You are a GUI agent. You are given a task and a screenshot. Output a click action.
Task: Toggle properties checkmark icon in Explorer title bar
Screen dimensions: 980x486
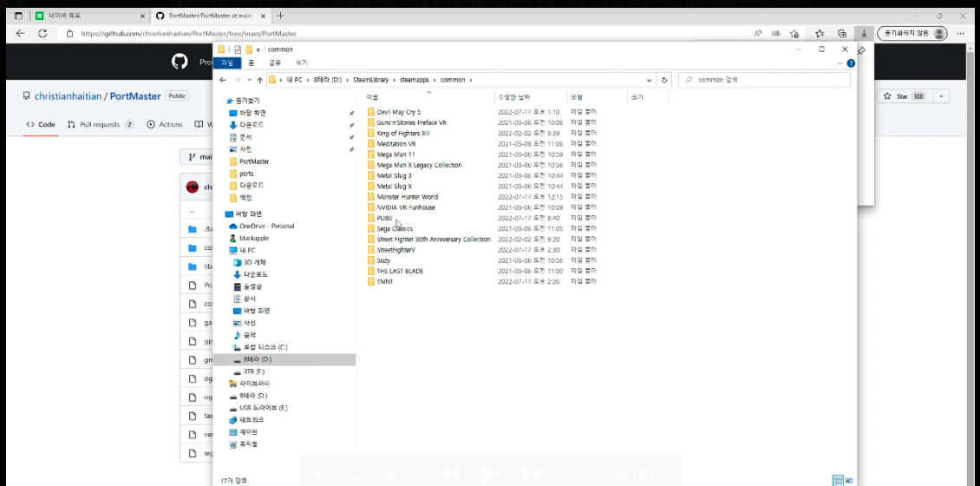click(x=238, y=49)
